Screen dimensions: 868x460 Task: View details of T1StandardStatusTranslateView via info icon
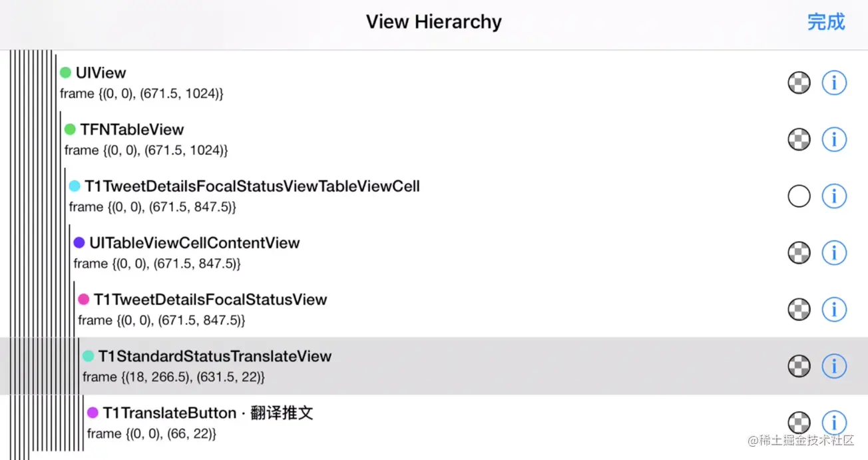[834, 365]
